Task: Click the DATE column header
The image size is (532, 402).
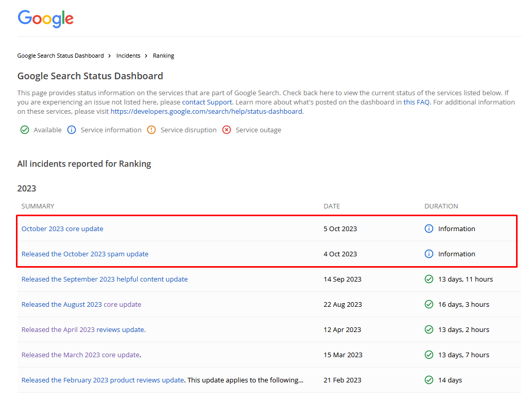Action: pos(332,206)
